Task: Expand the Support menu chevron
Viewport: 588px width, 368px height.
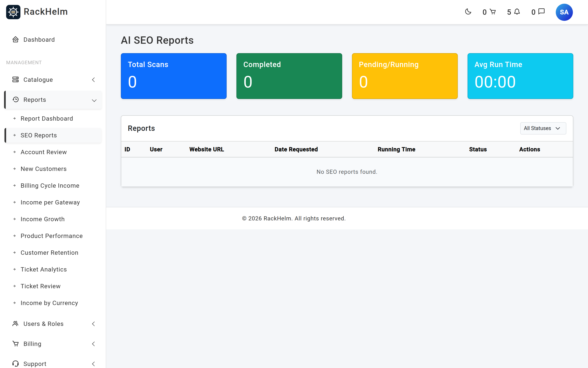Action: (94, 364)
